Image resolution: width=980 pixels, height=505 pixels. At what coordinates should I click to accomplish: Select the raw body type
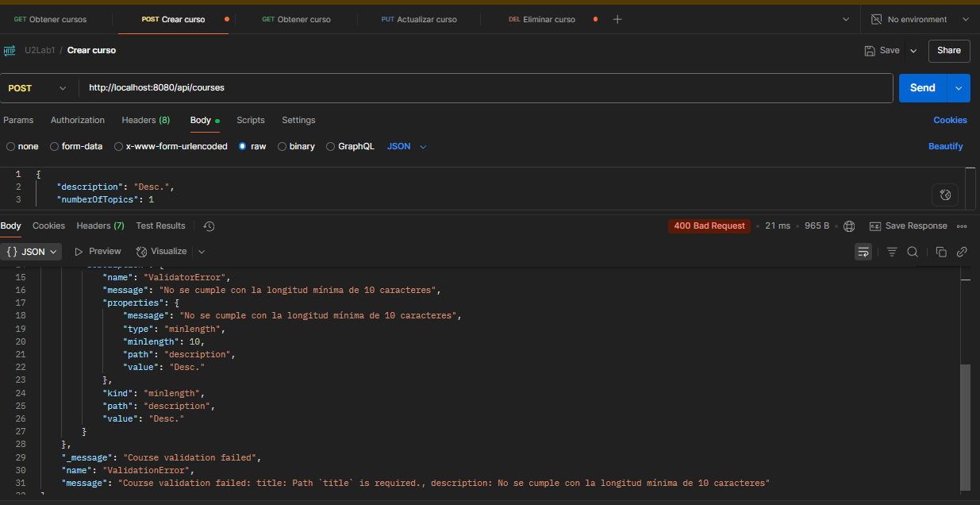(252, 146)
